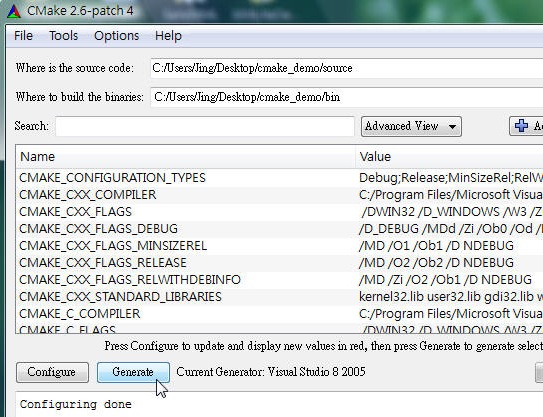This screenshot has width=543, height=417.
Task: Edit the /MD /O1 /Ob1 value cell
Action: point(449,246)
